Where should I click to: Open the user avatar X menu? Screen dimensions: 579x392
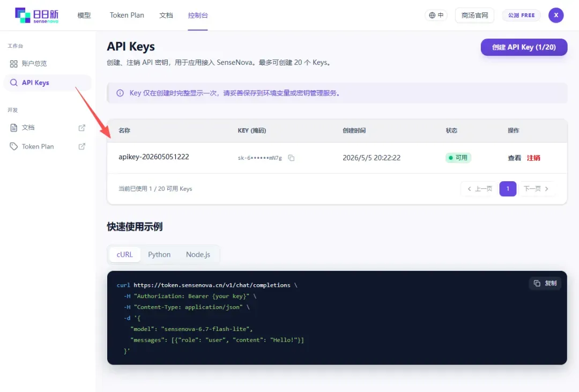tap(556, 15)
